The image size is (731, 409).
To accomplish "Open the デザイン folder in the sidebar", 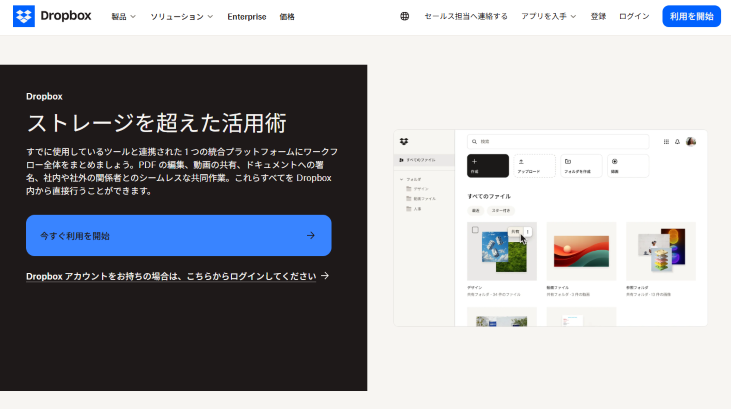I will pos(417,189).
